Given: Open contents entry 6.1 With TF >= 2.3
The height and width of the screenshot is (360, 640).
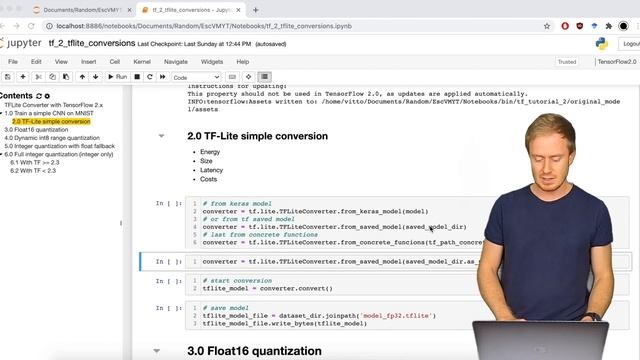Looking at the screenshot, I should (x=35, y=162).
